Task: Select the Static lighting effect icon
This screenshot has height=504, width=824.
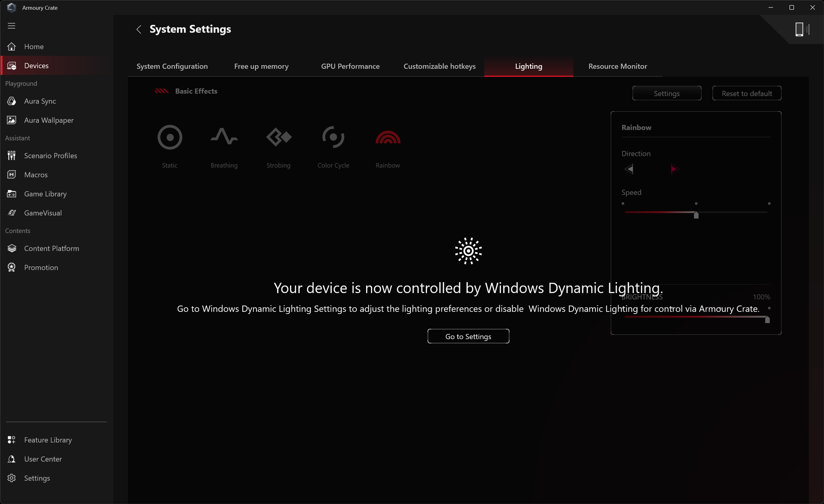Action: [x=169, y=137]
